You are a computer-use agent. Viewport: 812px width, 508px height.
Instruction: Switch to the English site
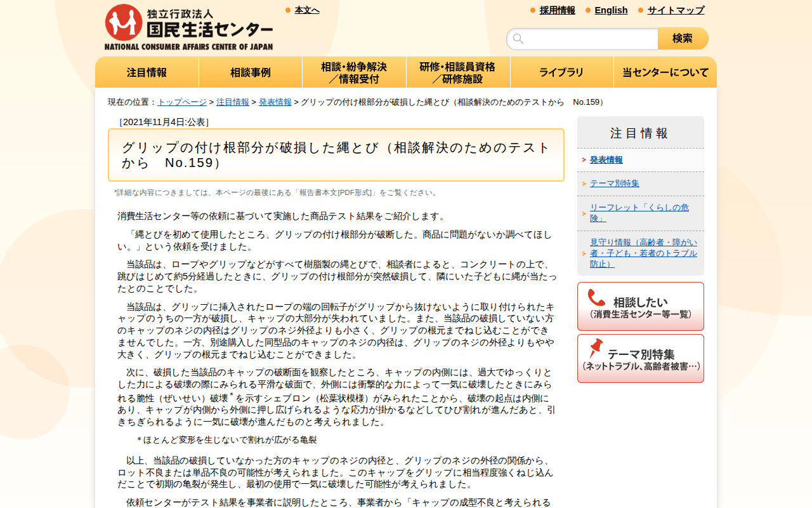click(611, 10)
